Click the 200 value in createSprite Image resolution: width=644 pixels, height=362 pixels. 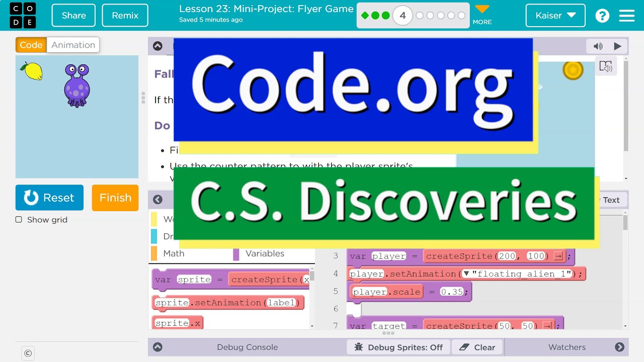tap(507, 256)
